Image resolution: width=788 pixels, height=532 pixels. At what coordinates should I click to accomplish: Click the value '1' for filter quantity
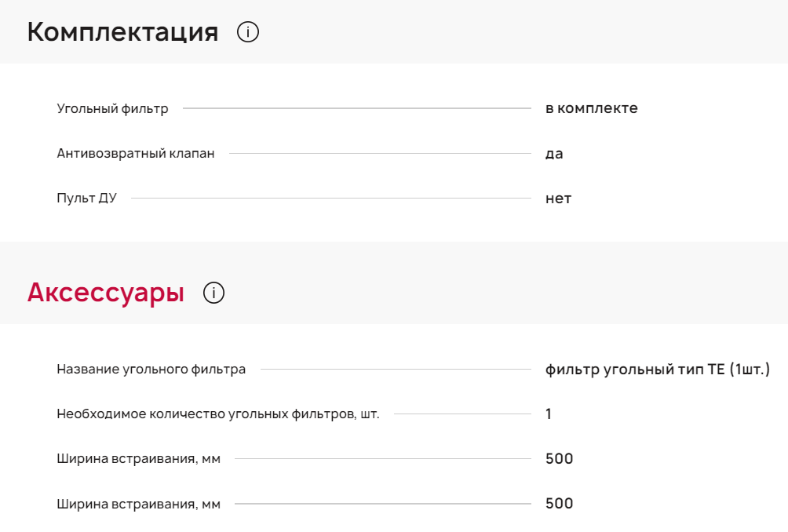(549, 414)
